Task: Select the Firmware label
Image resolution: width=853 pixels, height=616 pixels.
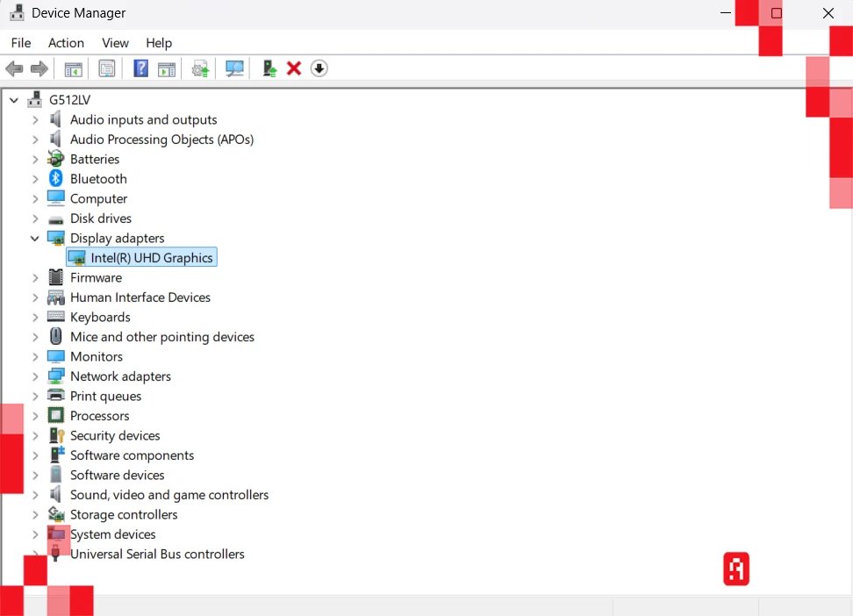Action: click(96, 277)
